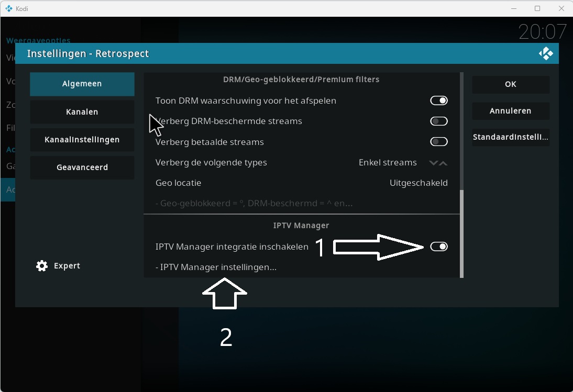
Task: Enable Verberg betaalde streams switch
Action: tap(439, 142)
